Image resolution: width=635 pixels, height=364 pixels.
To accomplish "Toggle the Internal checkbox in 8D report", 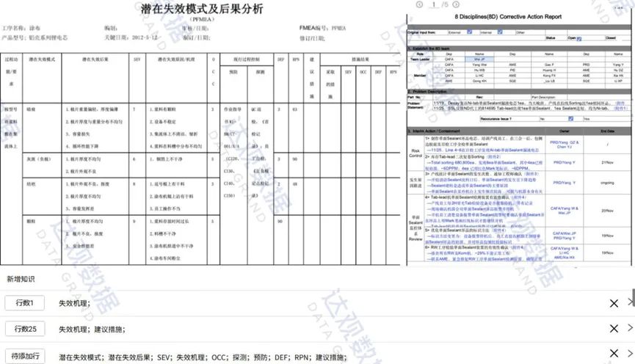I will pyautogui.click(x=500, y=32).
